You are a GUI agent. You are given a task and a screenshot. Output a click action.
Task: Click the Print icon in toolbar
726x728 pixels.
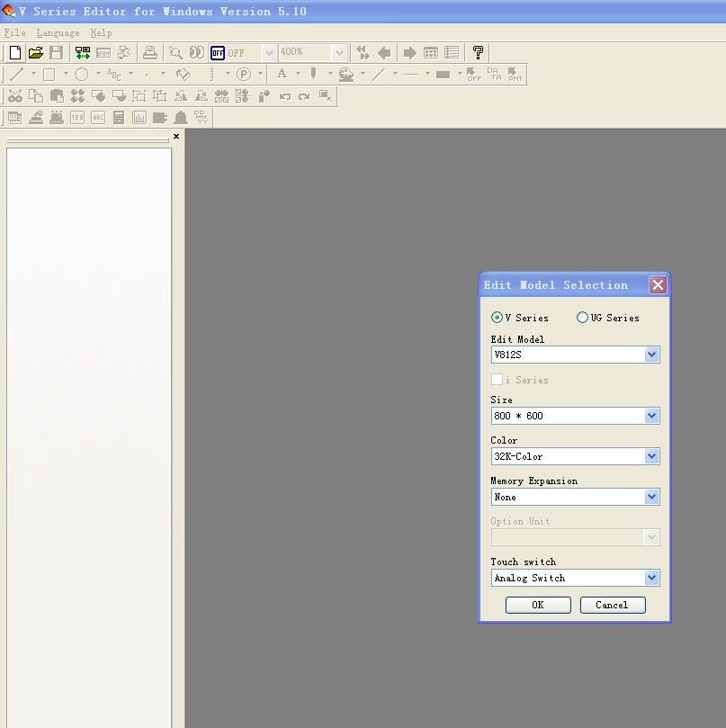point(150,53)
